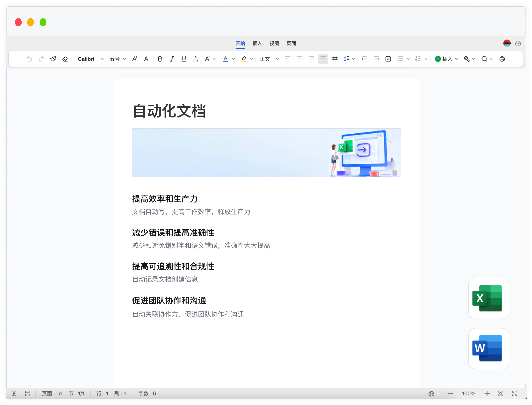532x405 pixels.
Task: Click the format painter brush icon
Action: click(x=53, y=59)
